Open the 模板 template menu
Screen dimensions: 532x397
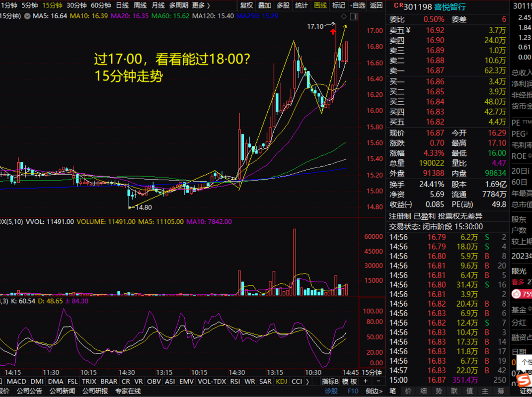(x=350, y=382)
